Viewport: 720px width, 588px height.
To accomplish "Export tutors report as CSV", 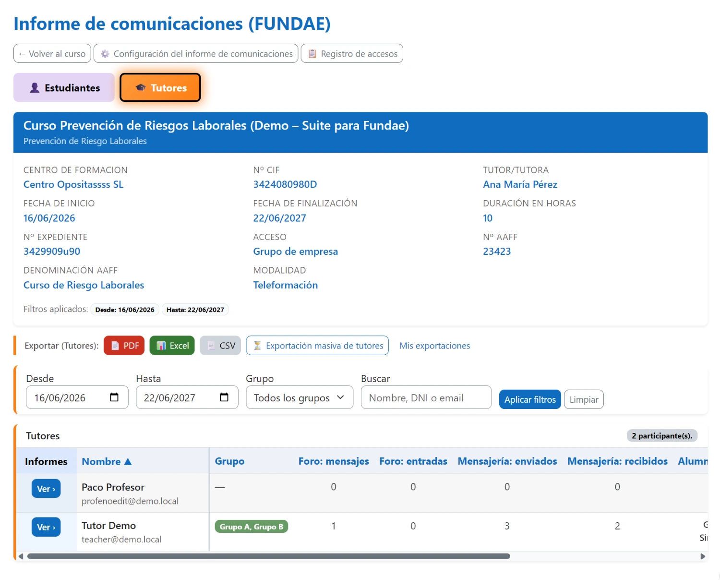I will coord(220,346).
